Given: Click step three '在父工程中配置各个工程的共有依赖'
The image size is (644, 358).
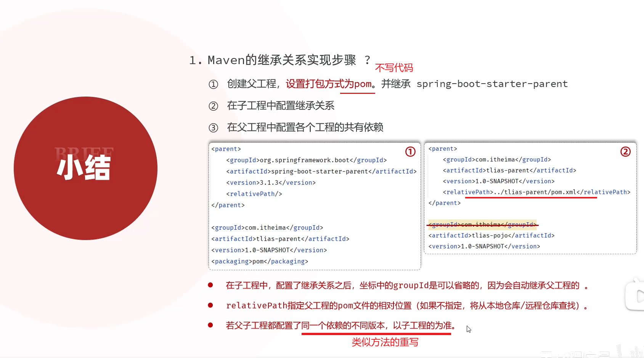Looking at the screenshot, I should pyautogui.click(x=305, y=127).
